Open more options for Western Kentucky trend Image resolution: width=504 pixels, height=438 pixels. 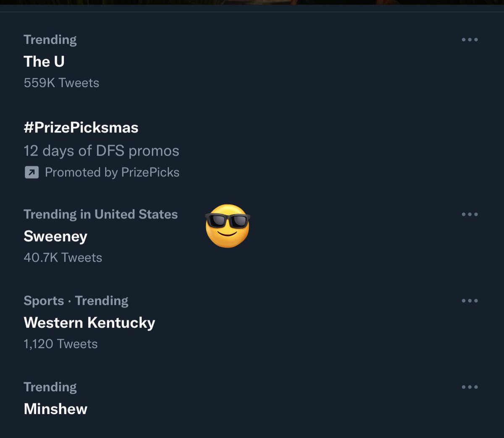pos(470,300)
